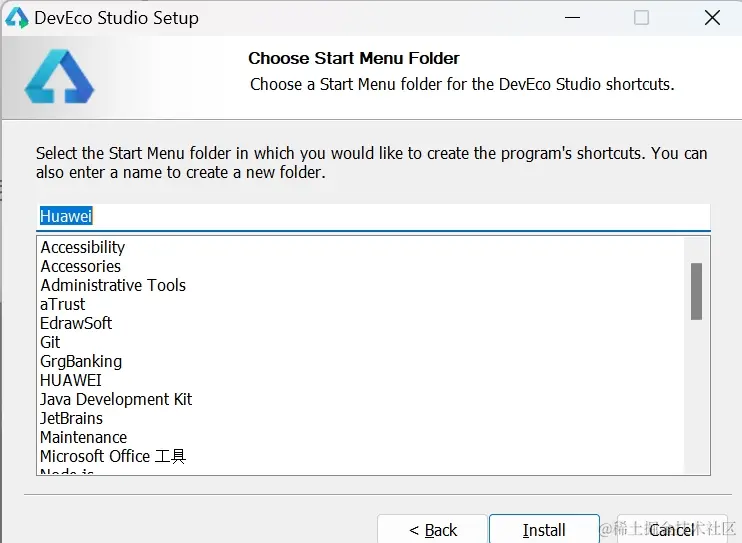The height and width of the screenshot is (543, 742).
Task: Select the Accessibility folder
Action: pos(83,247)
